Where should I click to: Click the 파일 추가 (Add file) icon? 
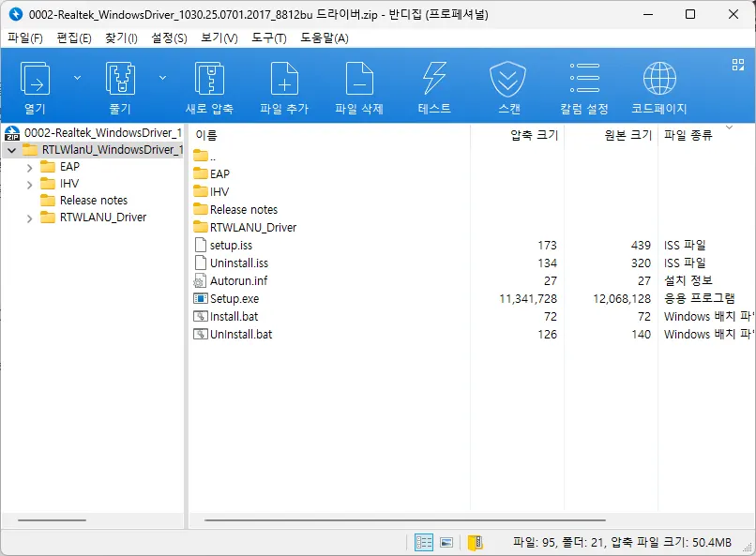coord(284,79)
